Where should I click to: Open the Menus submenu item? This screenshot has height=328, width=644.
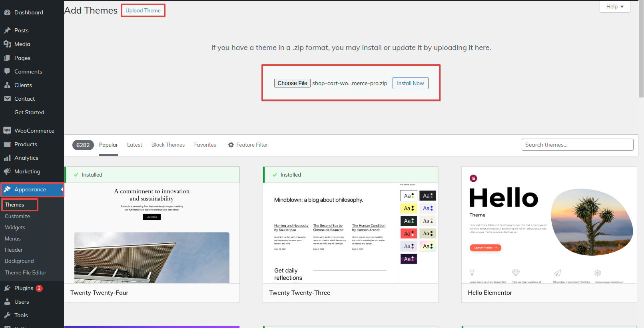(x=13, y=239)
